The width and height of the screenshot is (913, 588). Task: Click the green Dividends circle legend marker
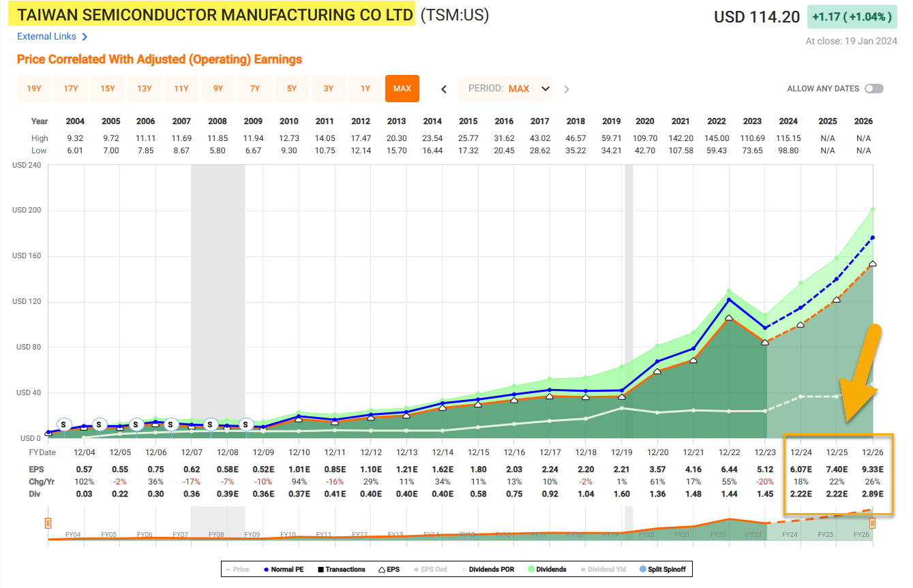click(x=532, y=569)
